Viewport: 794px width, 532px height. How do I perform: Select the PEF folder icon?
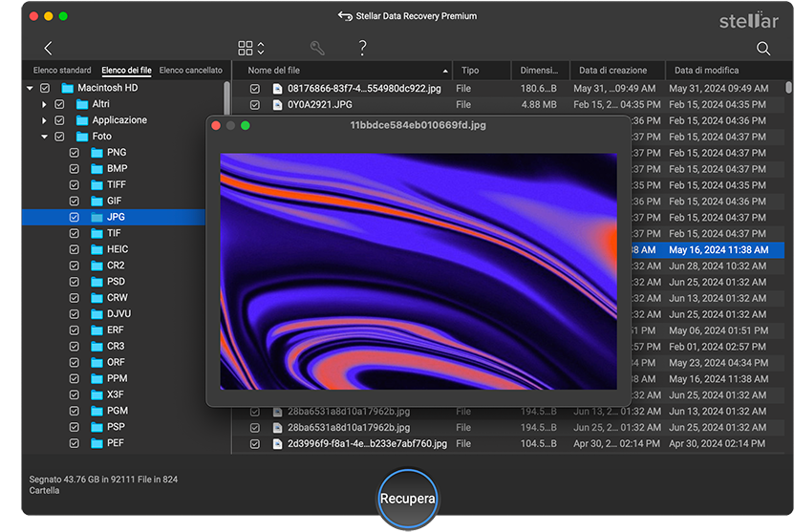pos(97,443)
